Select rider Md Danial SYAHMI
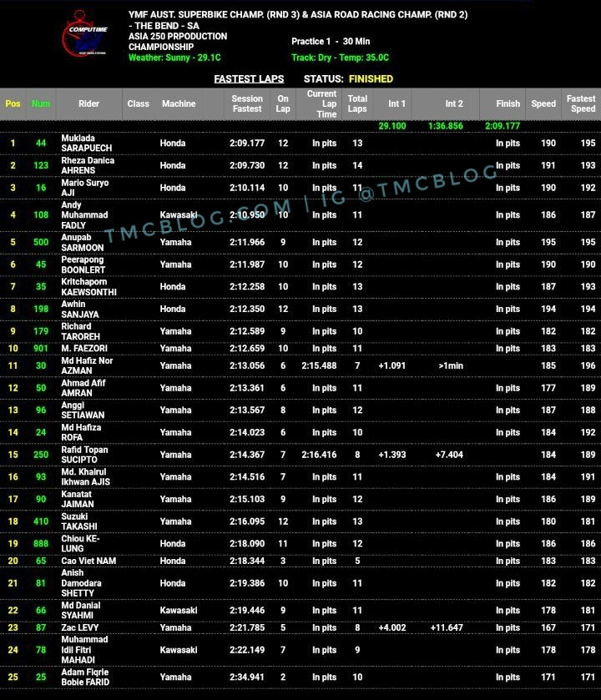 click(x=81, y=610)
